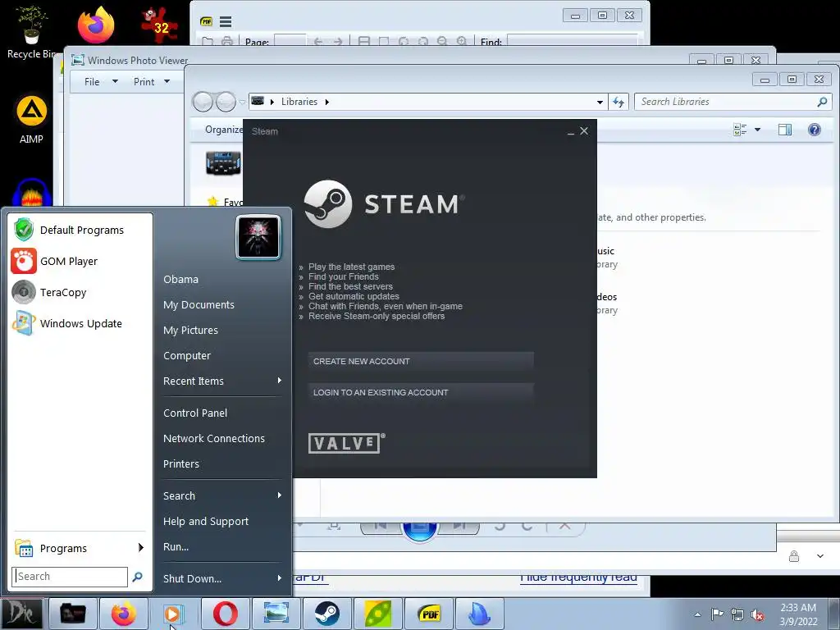The height and width of the screenshot is (630, 840).
Task: Expand the Programs submenu
Action: click(x=80, y=548)
